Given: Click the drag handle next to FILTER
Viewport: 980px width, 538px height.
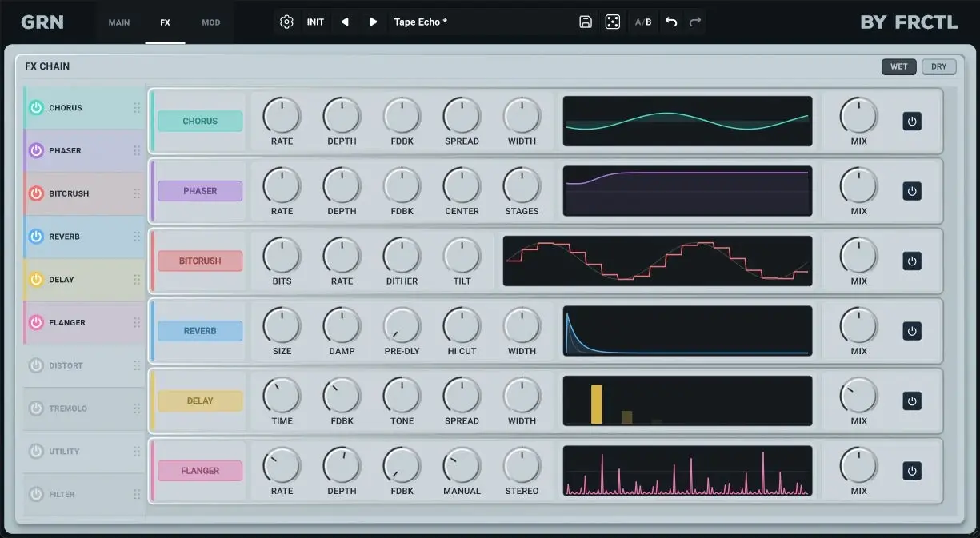Looking at the screenshot, I should click(137, 495).
